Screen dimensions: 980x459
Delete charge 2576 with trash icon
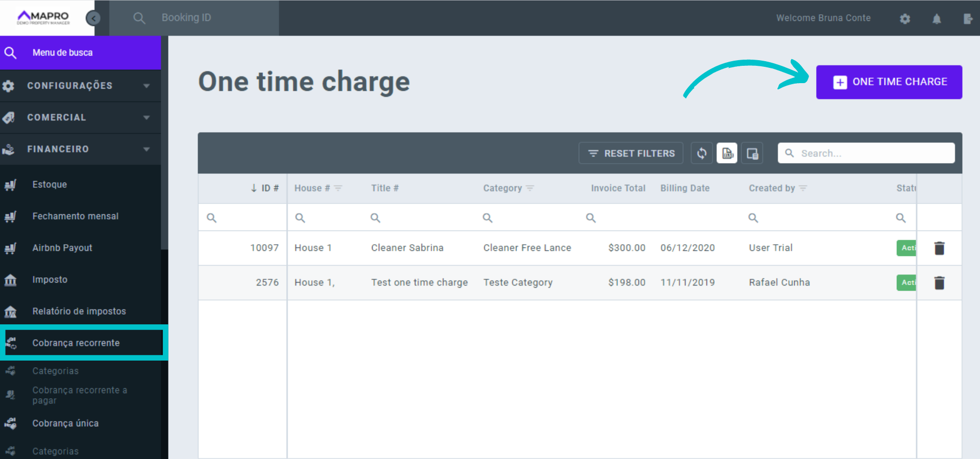point(939,283)
